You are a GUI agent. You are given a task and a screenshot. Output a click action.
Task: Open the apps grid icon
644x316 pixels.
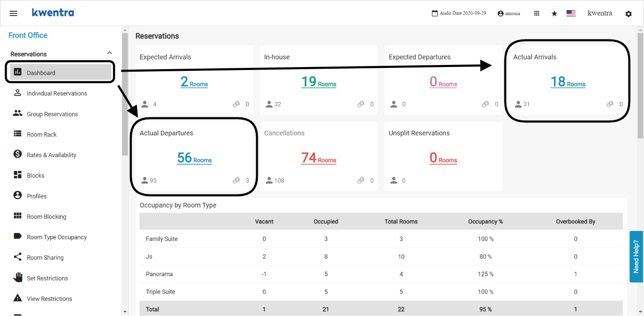[x=537, y=13]
